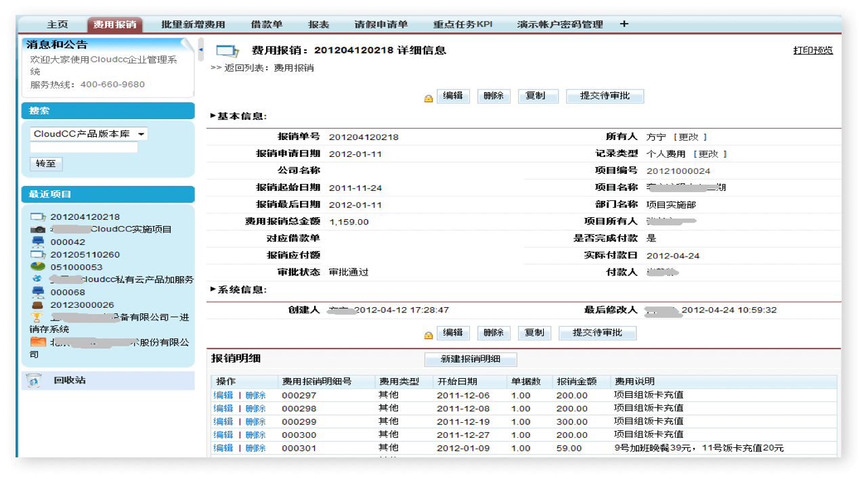Viewport: 868px width, 479px height.
Task: Click the expense report header icon
Action: pos(227,51)
